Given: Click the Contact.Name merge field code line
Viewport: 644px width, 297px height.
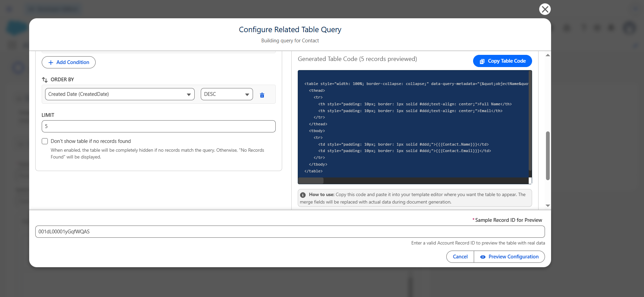Looking at the screenshot, I should point(403,144).
